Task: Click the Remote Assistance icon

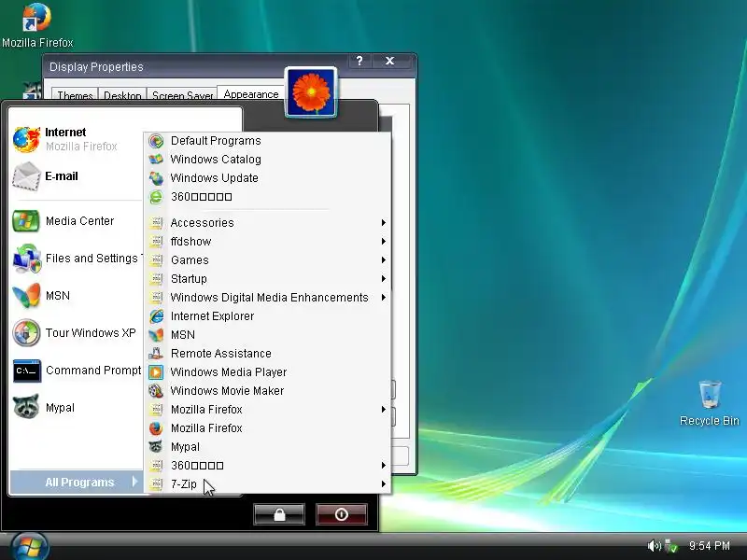Action: 156,354
